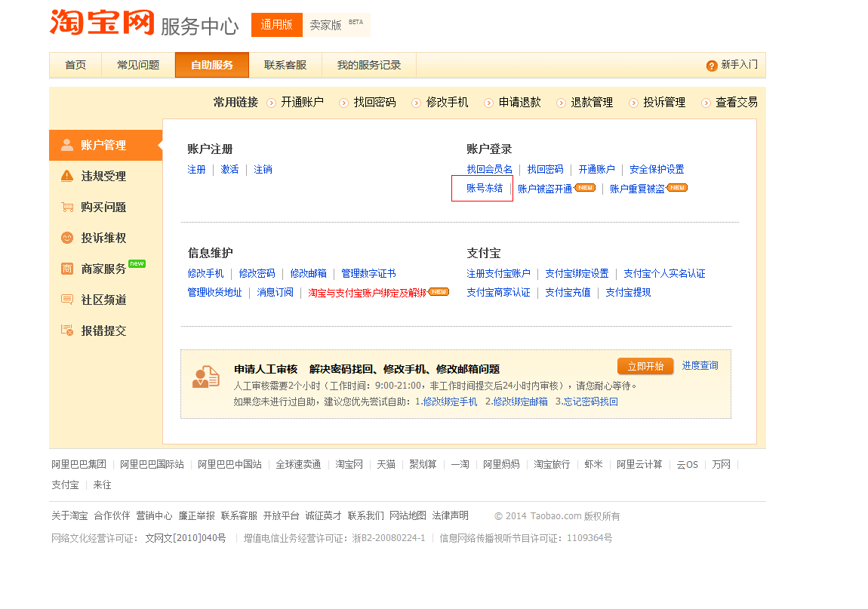Viewport: 868px width, 609px height.
Task: Click 修改密码 under 信息维护
Action: click(257, 273)
